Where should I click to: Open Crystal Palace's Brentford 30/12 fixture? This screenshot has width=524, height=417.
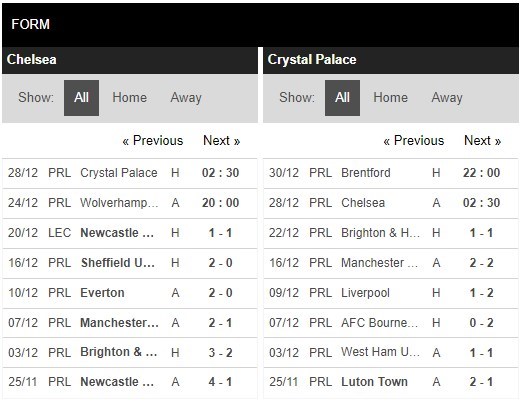[391, 173]
